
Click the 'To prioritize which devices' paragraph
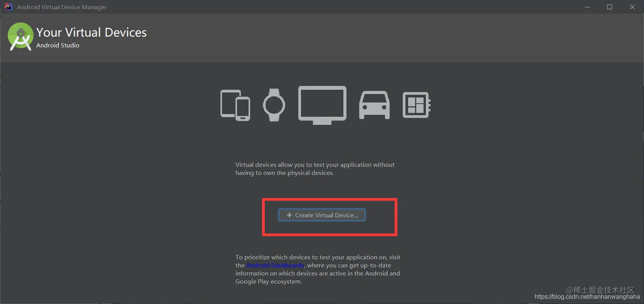click(x=318, y=269)
